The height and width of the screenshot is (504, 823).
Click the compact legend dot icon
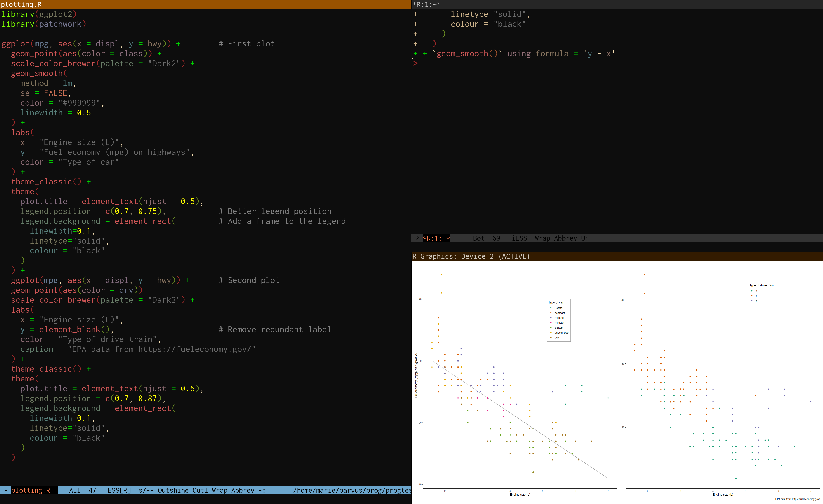click(x=551, y=313)
